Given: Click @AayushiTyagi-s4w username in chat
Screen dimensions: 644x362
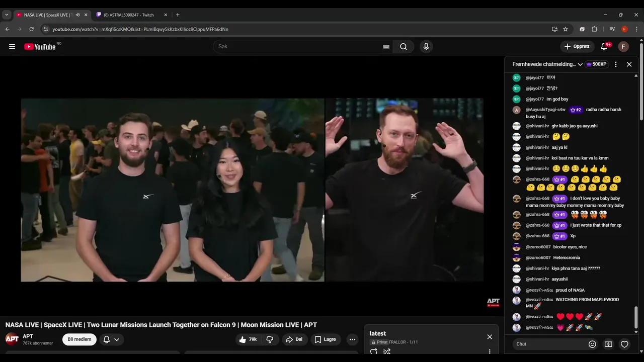Looking at the screenshot, I should 545,110.
